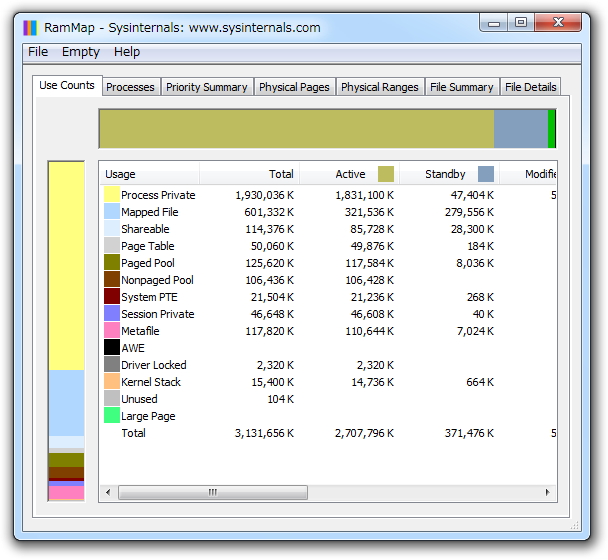
Task: Click the gray Page Table swatch
Action: (x=112, y=245)
